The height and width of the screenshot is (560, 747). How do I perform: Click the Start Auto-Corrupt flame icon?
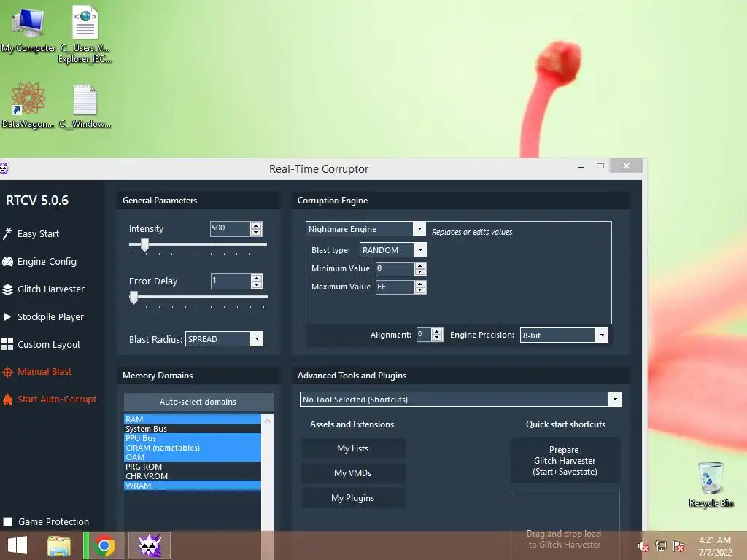tap(7, 400)
